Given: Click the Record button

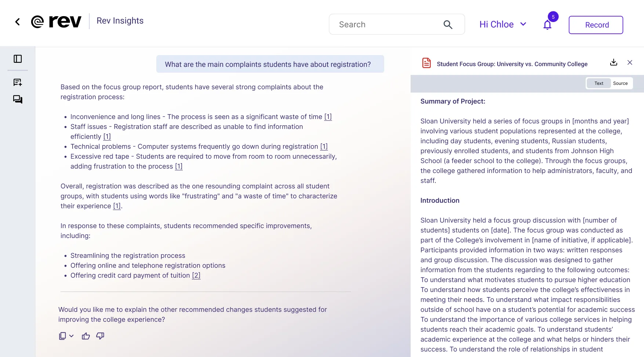Looking at the screenshot, I should coord(596,25).
